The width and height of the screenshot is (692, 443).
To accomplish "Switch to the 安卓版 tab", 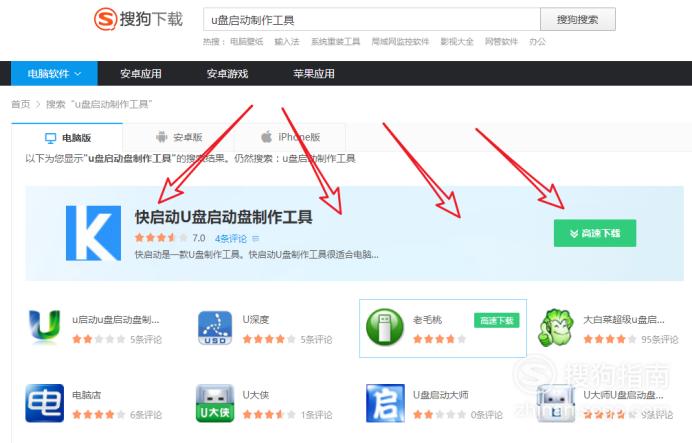I will click(x=178, y=138).
